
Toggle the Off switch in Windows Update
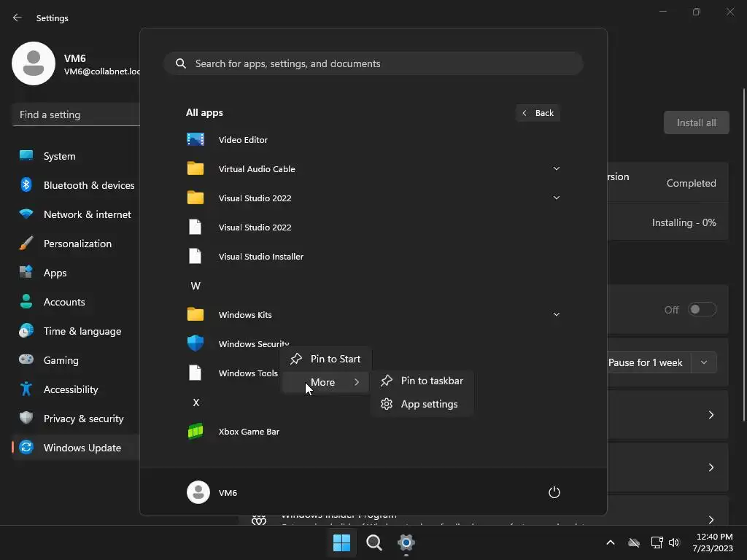(x=703, y=309)
